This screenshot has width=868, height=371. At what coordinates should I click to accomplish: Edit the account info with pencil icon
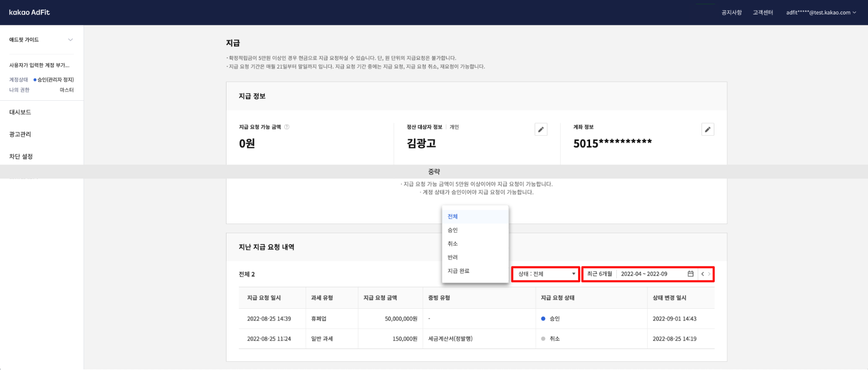[707, 129]
